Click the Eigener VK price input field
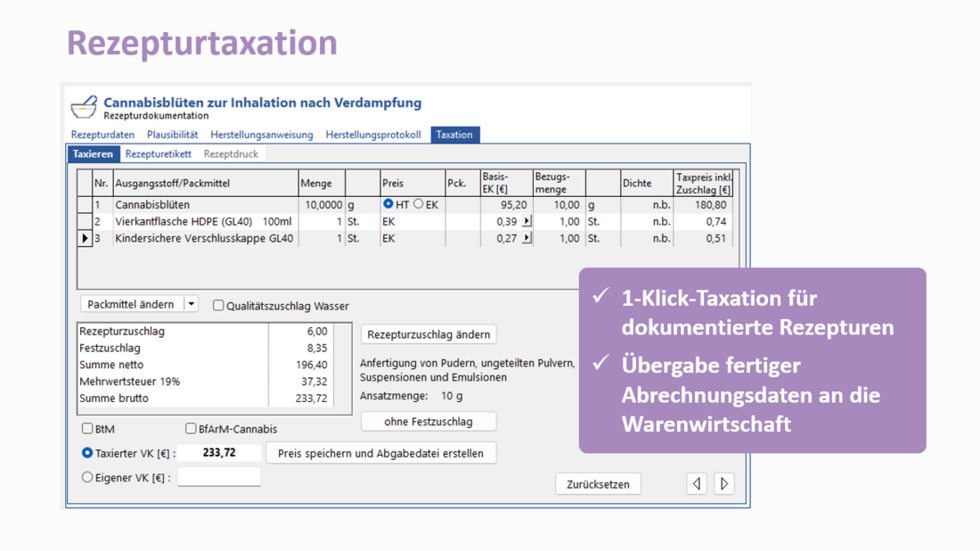The image size is (980, 551). click(x=219, y=477)
